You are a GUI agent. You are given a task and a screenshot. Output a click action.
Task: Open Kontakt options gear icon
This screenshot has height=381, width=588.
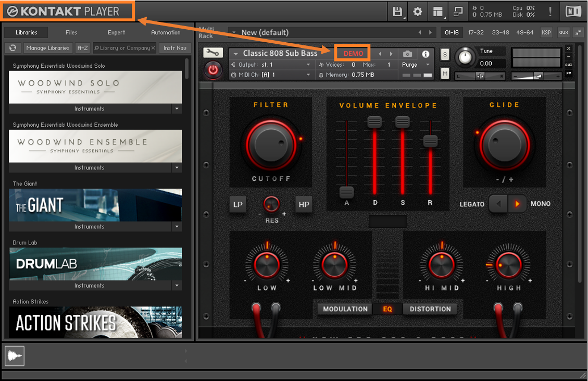click(x=417, y=11)
